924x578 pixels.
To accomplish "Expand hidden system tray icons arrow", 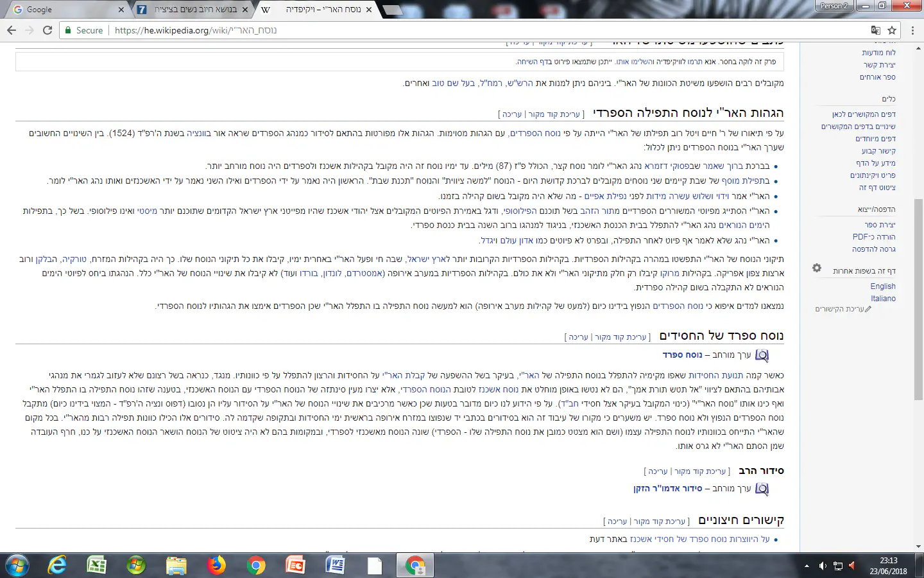I will (x=807, y=566).
